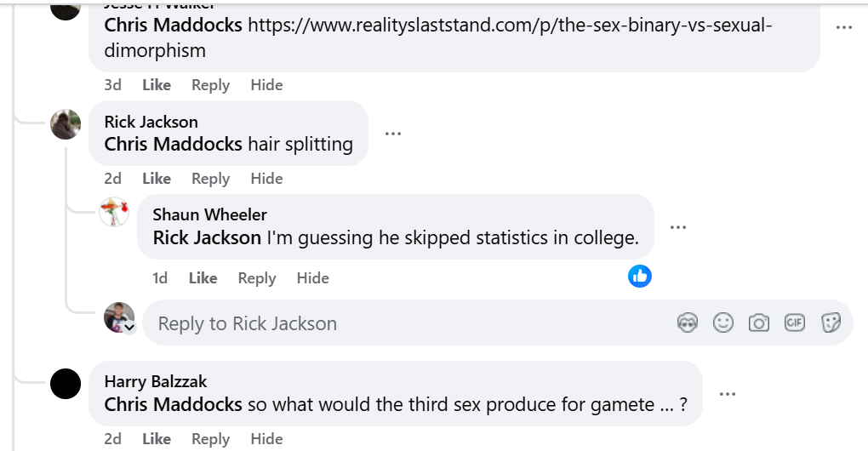Switch commenting identity via avatar arrow

point(129,328)
